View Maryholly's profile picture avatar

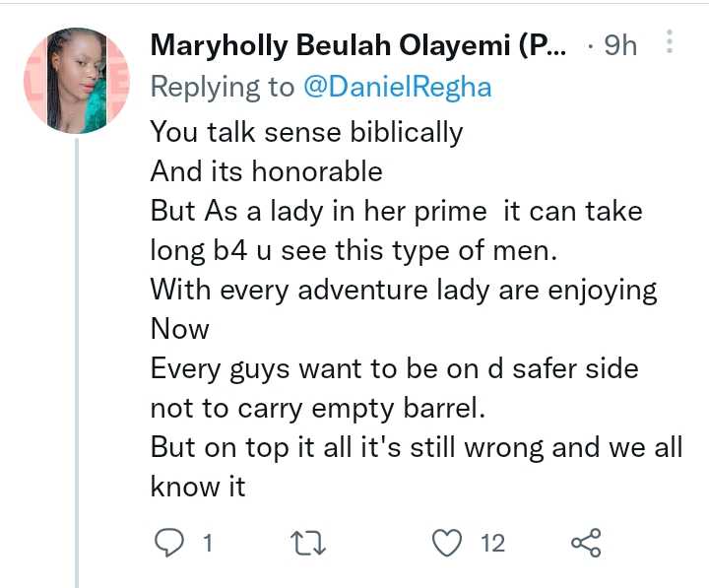[77, 80]
